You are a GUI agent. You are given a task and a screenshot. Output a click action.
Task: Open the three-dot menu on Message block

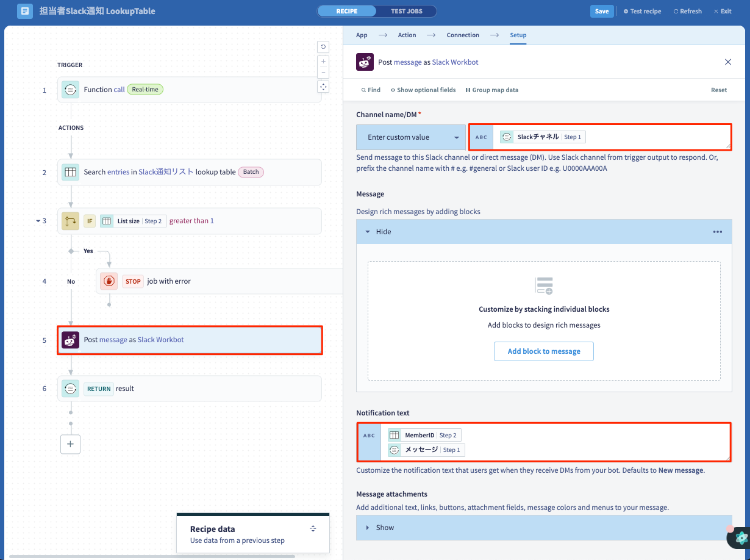pos(718,232)
